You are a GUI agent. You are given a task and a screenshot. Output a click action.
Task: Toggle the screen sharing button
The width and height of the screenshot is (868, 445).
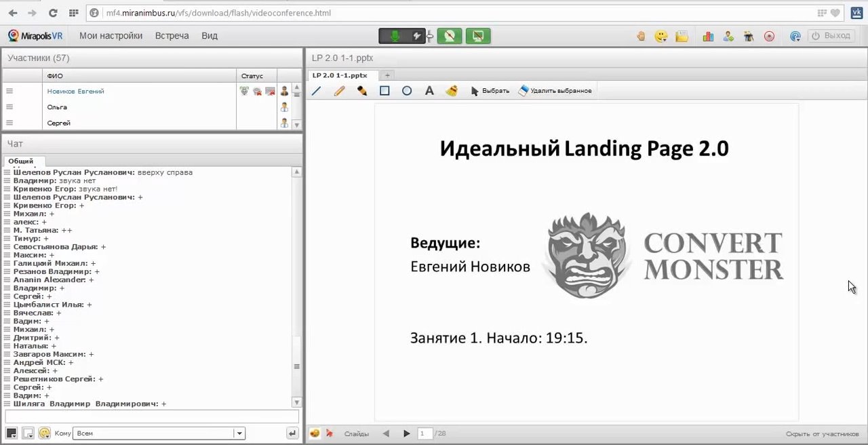(477, 36)
